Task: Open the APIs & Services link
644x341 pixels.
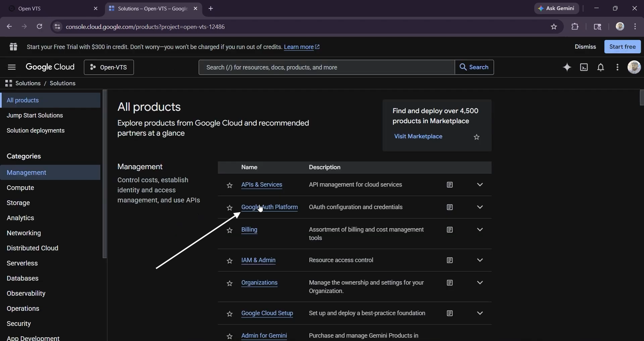Action: (262, 185)
